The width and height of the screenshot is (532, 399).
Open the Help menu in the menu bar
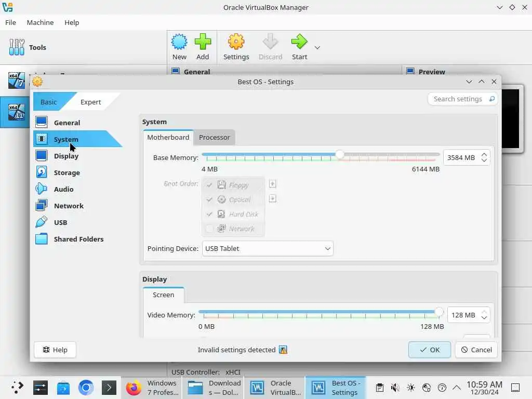point(72,22)
